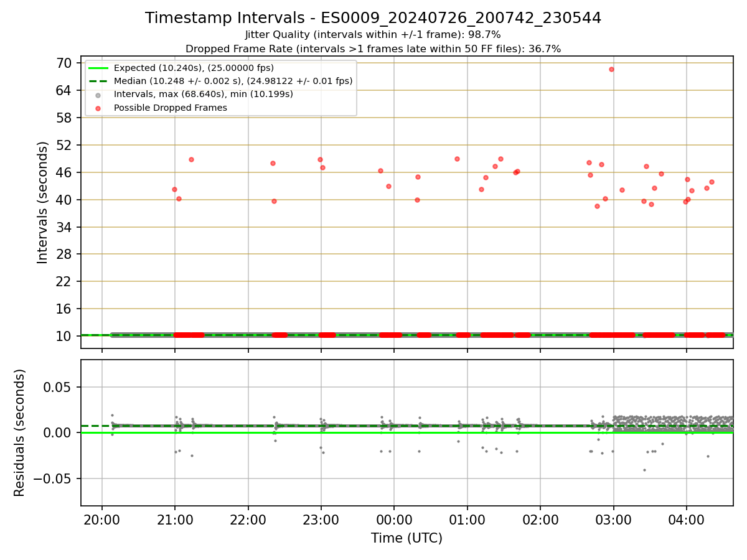Click the "34" interval axis tick label

tap(64, 227)
